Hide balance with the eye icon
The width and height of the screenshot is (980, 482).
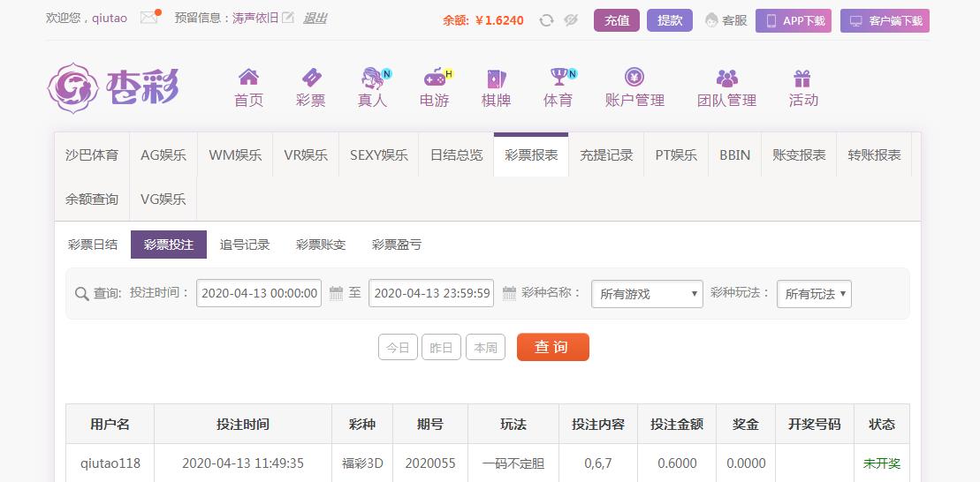point(570,20)
